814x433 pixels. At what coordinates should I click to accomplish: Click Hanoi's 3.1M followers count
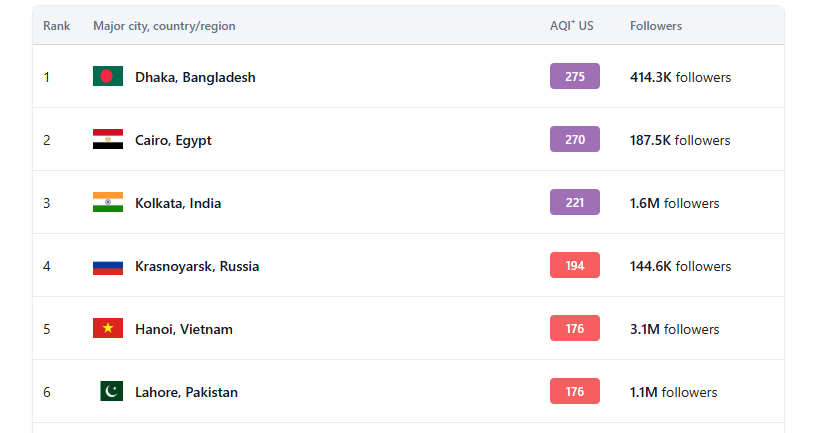(674, 329)
